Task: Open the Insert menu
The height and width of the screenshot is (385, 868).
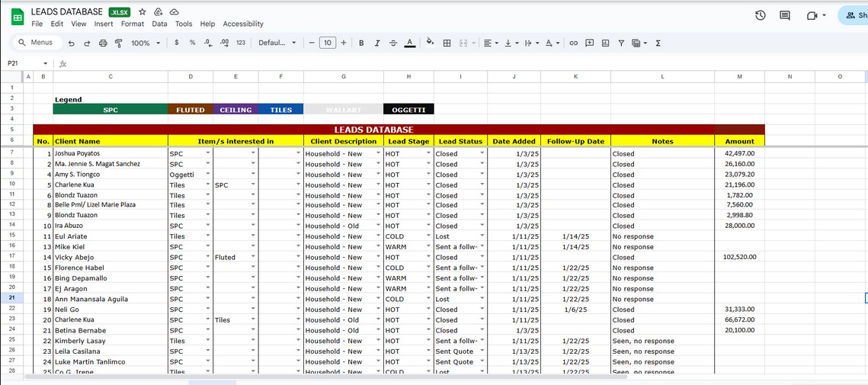Action: (x=104, y=24)
